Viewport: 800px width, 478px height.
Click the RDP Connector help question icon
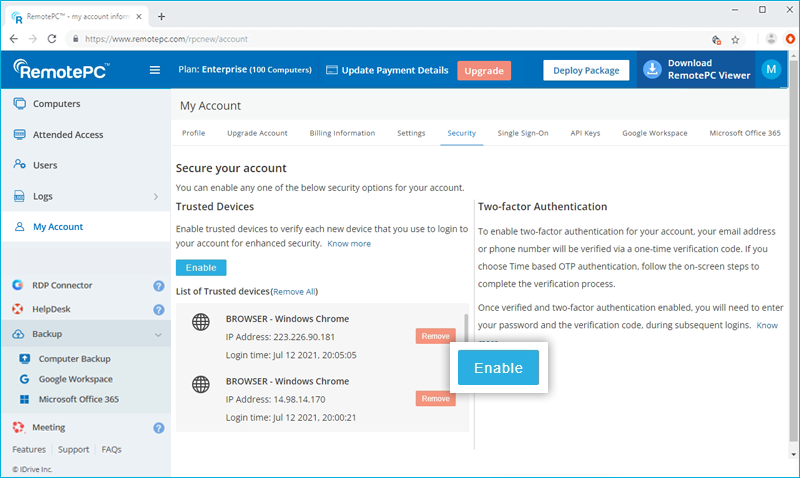pyautogui.click(x=158, y=285)
